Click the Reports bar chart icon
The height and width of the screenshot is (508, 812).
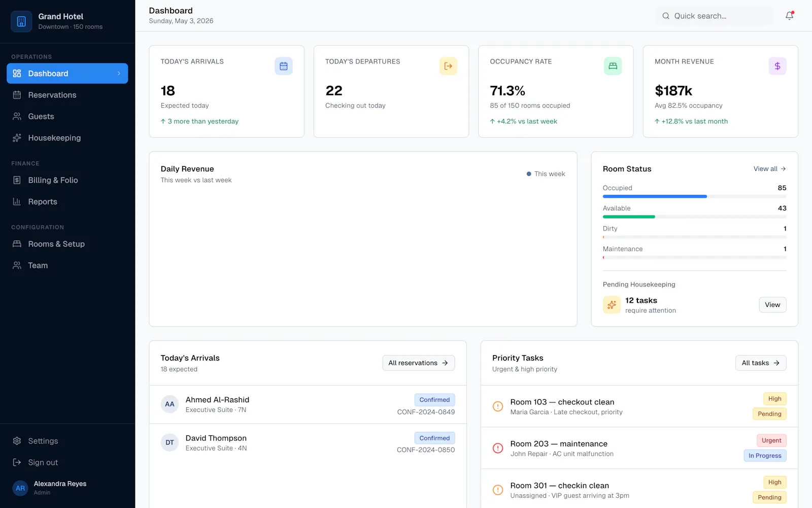pos(17,202)
